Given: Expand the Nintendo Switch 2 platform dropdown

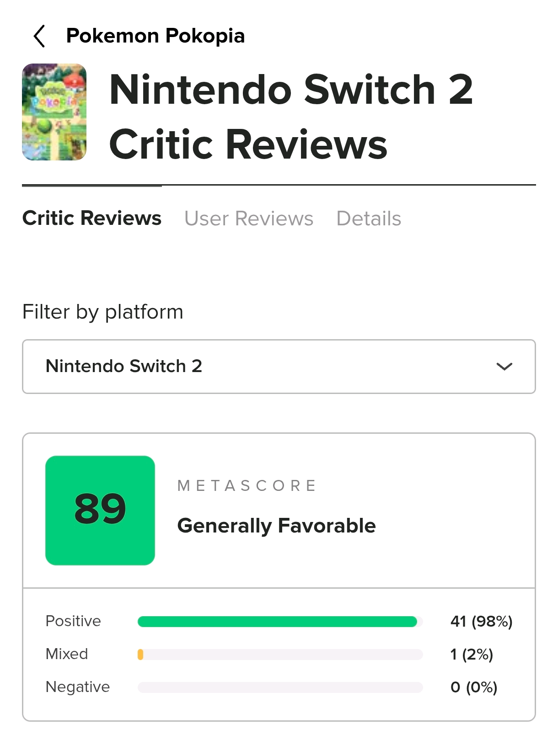Looking at the screenshot, I should coord(279,367).
